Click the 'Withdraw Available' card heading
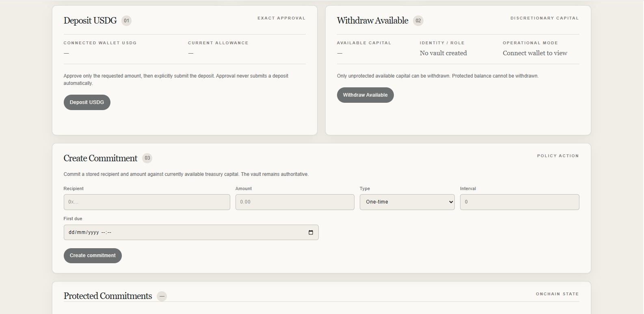 pyautogui.click(x=373, y=21)
